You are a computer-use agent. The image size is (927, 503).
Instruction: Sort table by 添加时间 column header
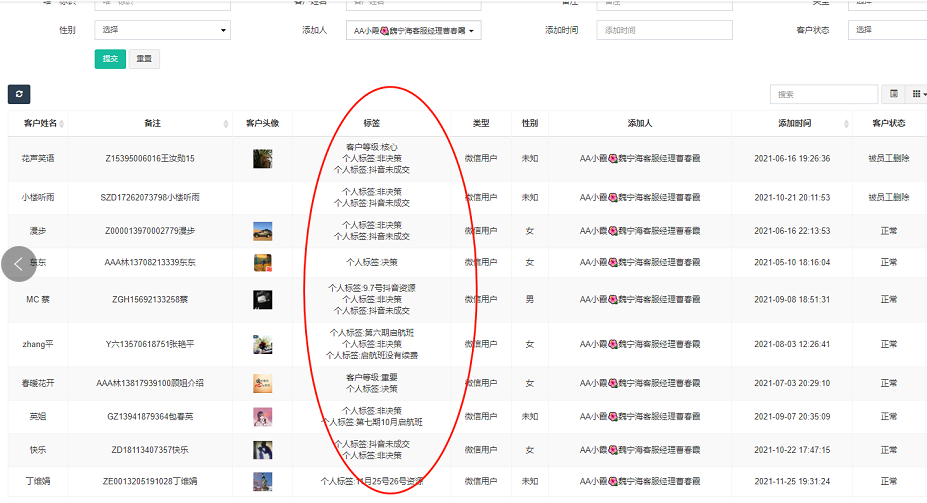[795, 123]
